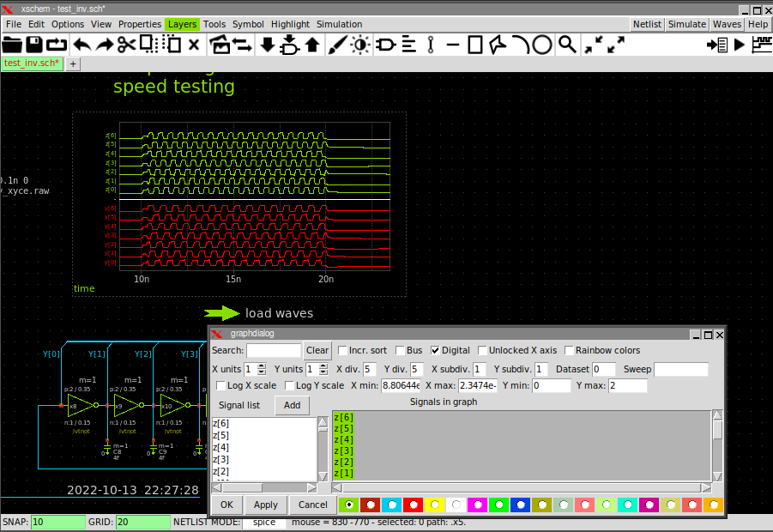Click the magnifying glass zoom icon

tap(567, 45)
